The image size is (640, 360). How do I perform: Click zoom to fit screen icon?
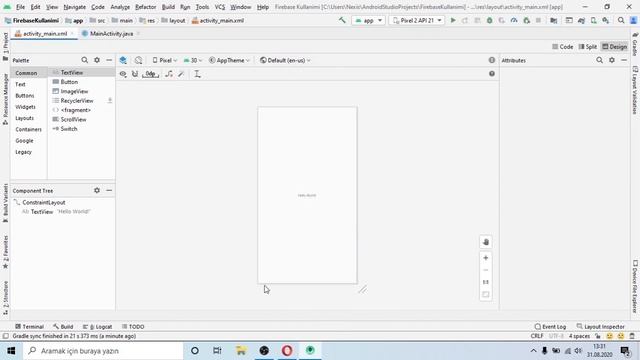tap(486, 294)
